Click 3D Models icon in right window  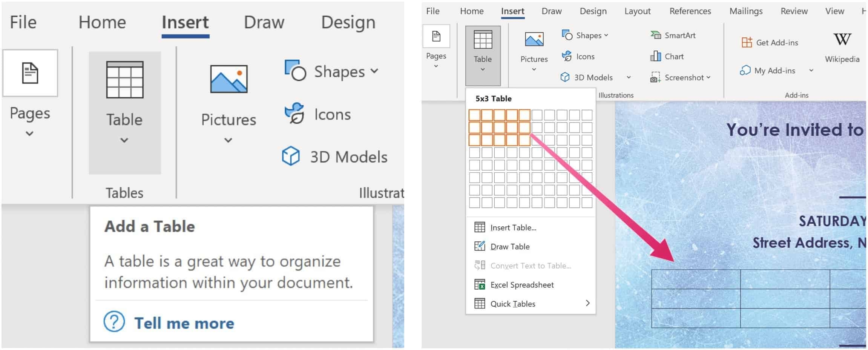[565, 77]
